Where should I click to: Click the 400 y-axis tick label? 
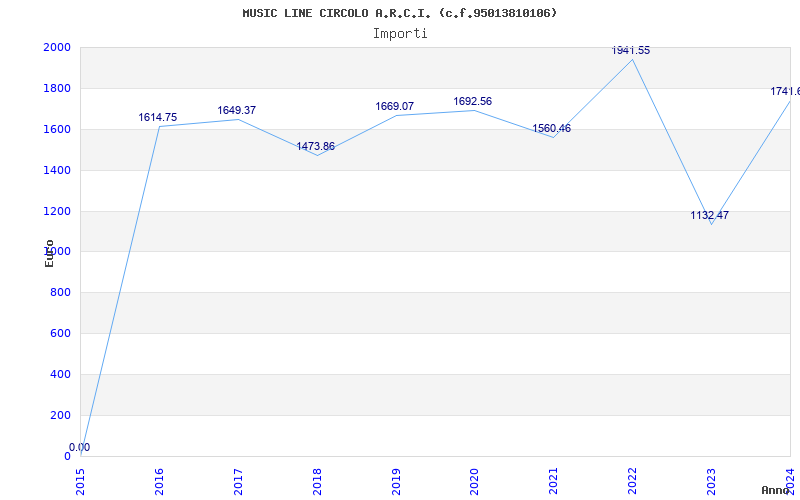click(60, 374)
